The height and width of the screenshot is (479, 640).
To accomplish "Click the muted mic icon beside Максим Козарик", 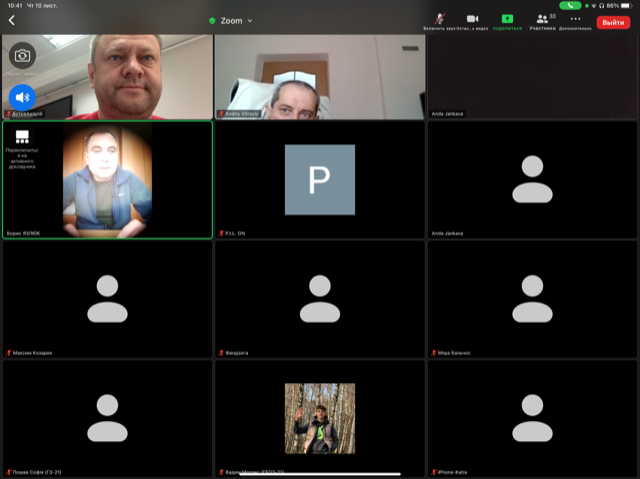I will point(8,353).
